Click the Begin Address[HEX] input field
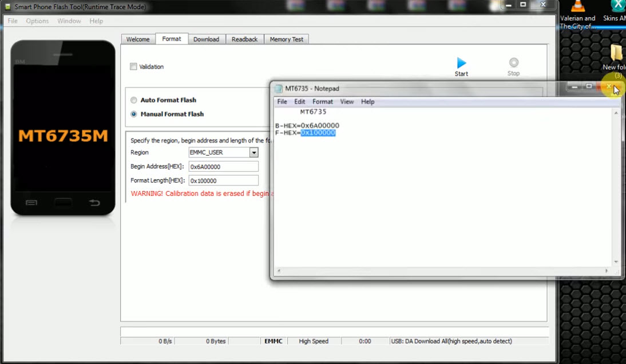 pyautogui.click(x=223, y=166)
